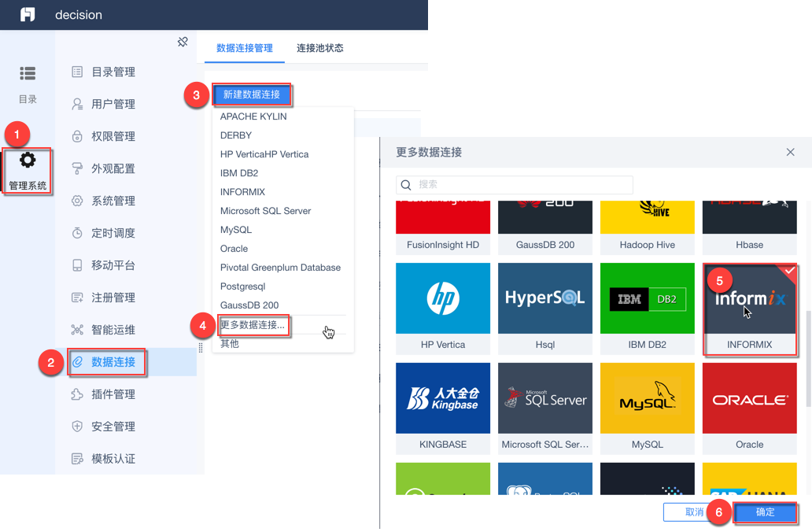The image size is (812, 532).
Task: Click the 移动平台 tablet icon
Action: click(77, 265)
